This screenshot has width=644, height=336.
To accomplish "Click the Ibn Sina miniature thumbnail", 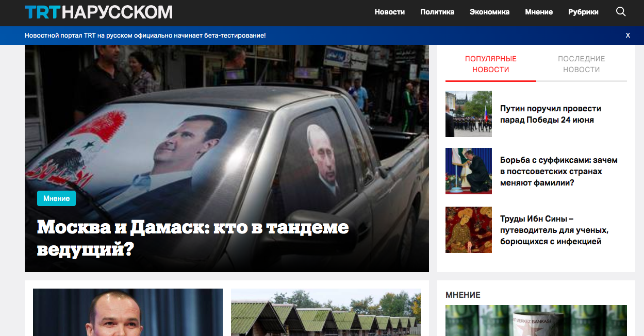I will click(x=468, y=230).
